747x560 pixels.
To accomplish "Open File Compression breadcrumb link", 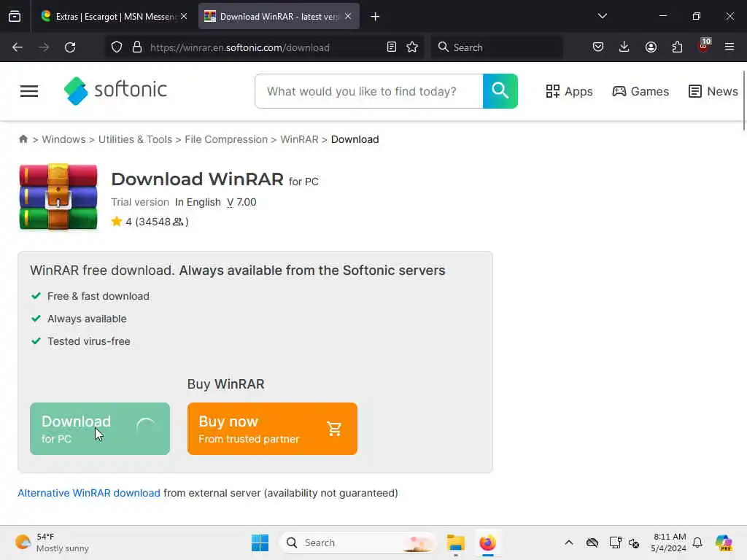I will tap(226, 139).
